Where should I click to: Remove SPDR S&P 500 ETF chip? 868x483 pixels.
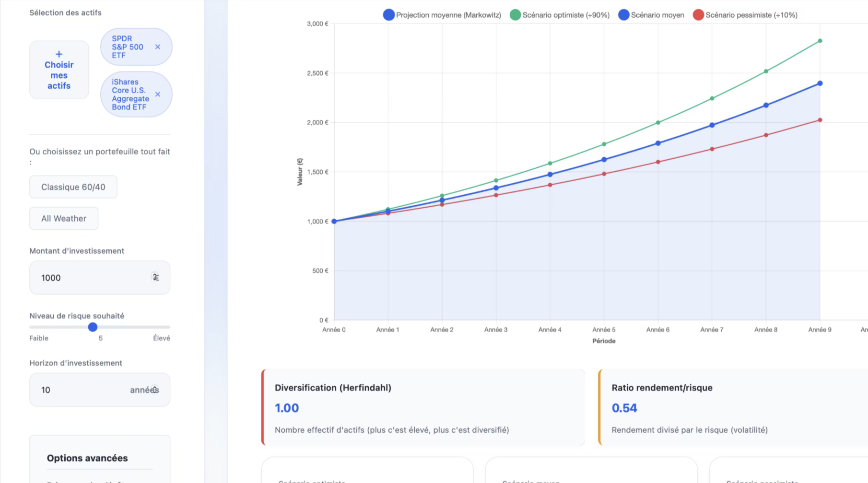point(158,47)
